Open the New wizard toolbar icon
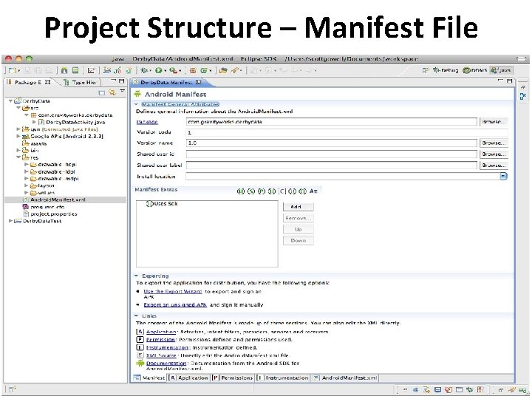The height and width of the screenshot is (399, 532). (x=13, y=71)
